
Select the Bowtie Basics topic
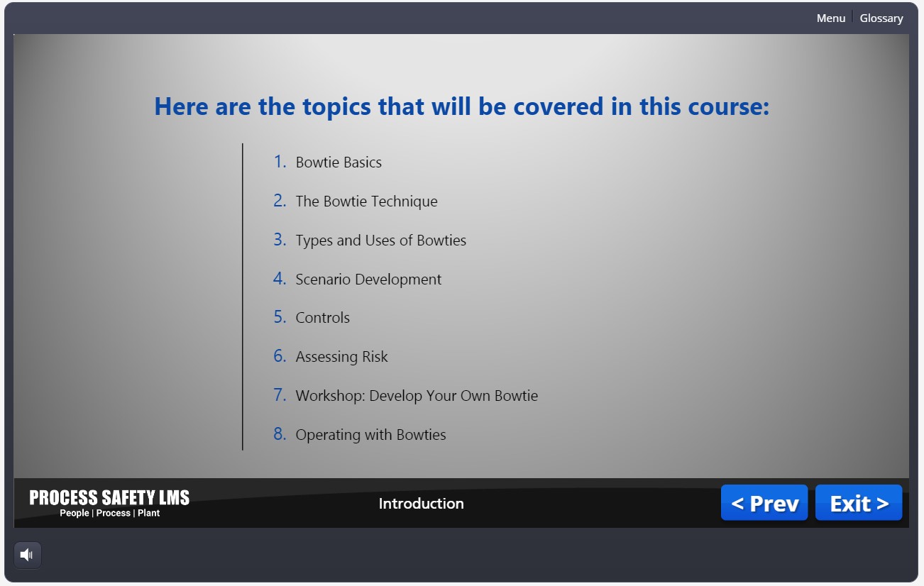[x=339, y=162]
